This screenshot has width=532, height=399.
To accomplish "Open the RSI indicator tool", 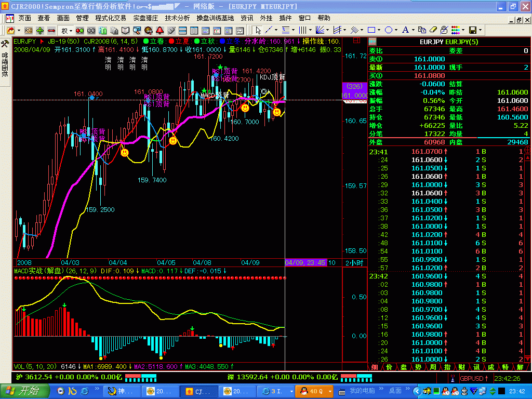I will point(29,31).
